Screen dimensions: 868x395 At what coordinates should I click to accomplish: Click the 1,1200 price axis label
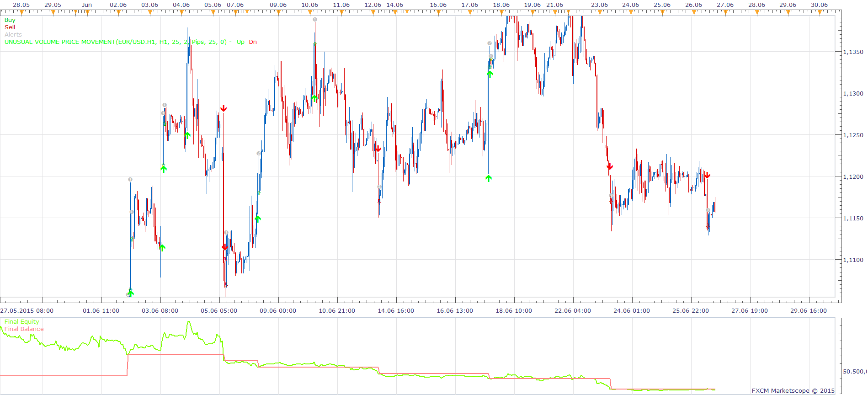(853, 177)
